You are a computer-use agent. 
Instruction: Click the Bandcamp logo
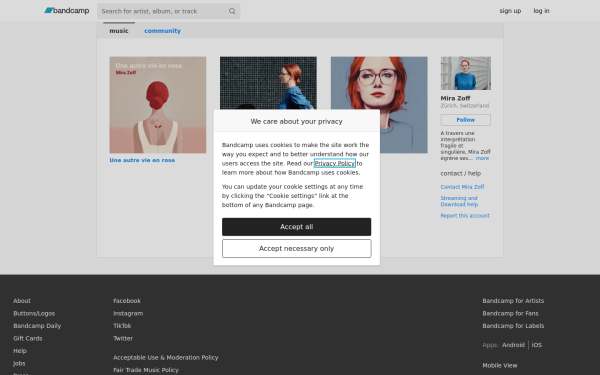point(67,11)
